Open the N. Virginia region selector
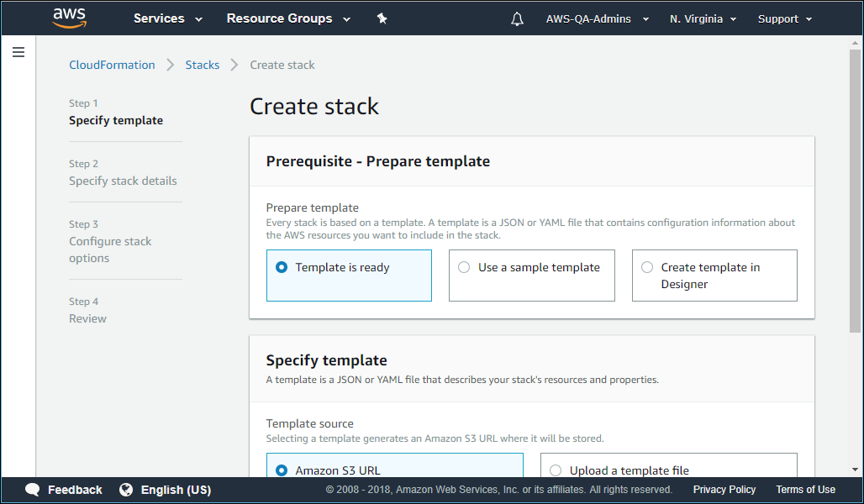Image resolution: width=864 pixels, height=504 pixels. tap(703, 18)
